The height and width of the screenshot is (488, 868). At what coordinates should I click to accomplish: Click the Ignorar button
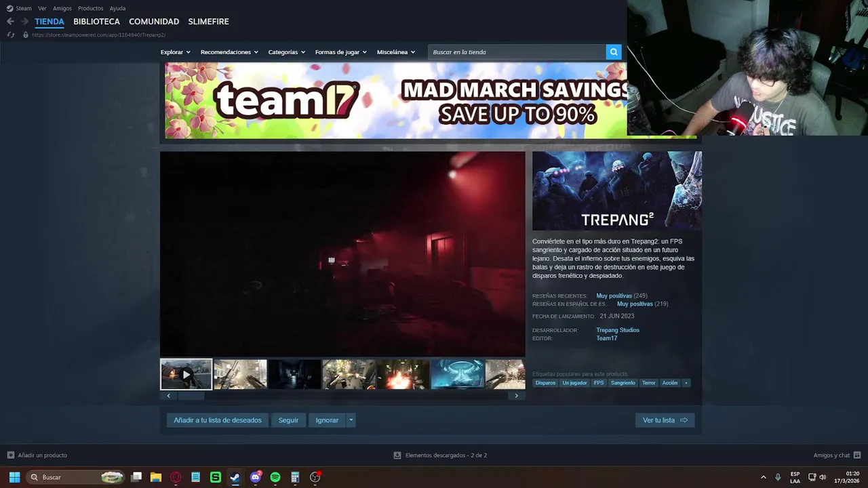coord(327,420)
